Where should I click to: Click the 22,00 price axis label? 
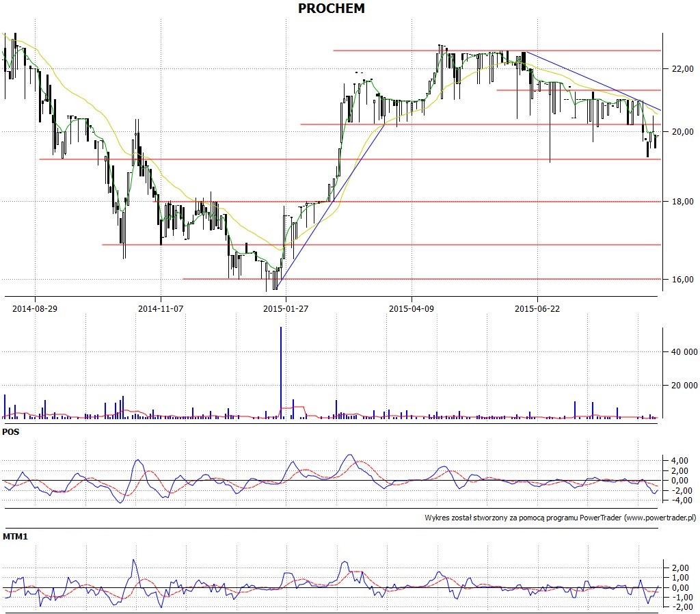pyautogui.click(x=683, y=69)
